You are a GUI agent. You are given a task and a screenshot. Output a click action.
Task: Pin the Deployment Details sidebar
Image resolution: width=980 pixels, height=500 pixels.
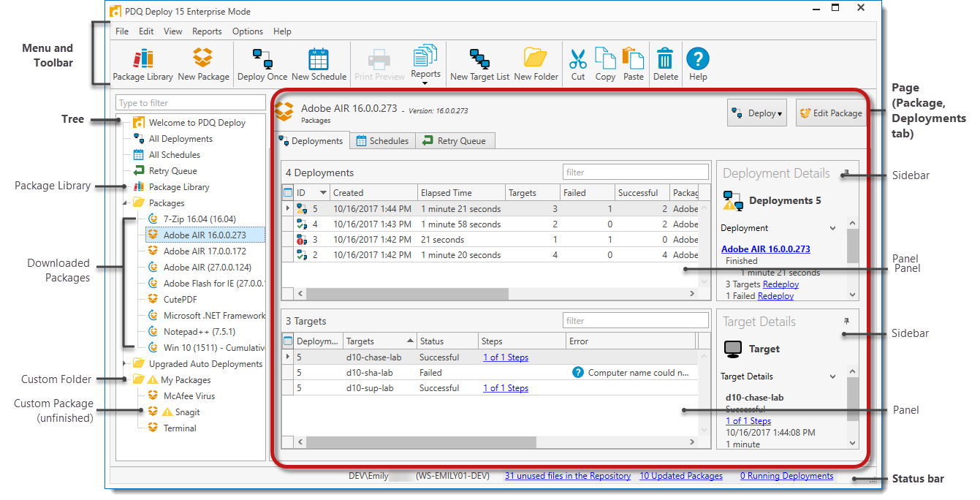[846, 173]
